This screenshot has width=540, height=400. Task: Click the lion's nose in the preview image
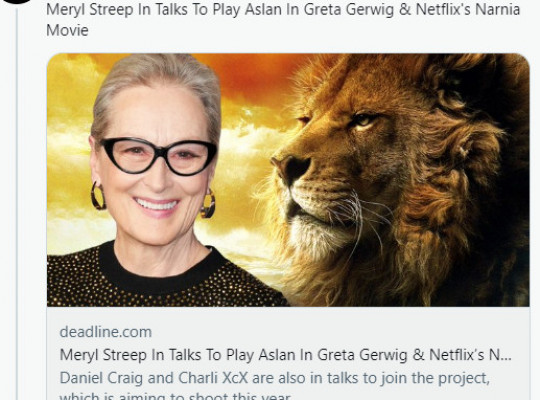tap(291, 167)
